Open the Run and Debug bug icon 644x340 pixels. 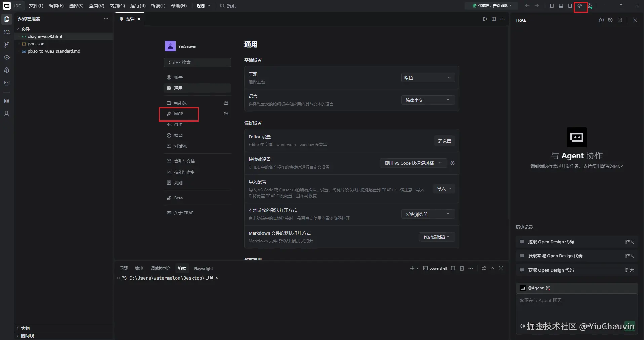(x=7, y=70)
